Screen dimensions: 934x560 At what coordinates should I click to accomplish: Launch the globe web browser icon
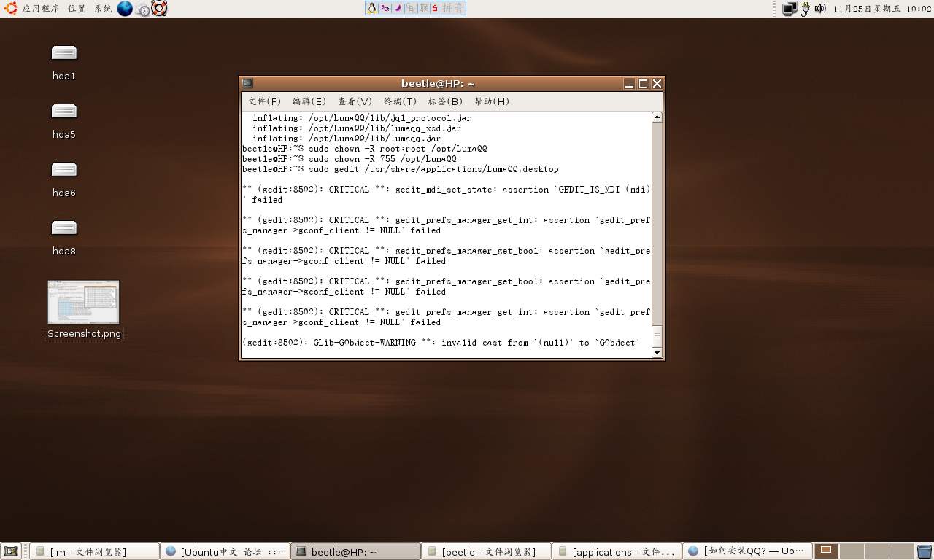click(125, 9)
